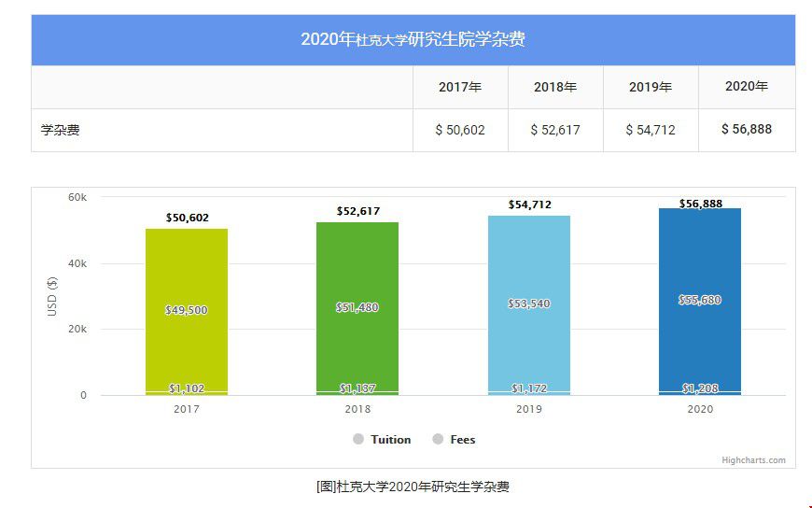The height and width of the screenshot is (508, 812).
Task: Open the Highcharts.com credit link
Action: (753, 460)
